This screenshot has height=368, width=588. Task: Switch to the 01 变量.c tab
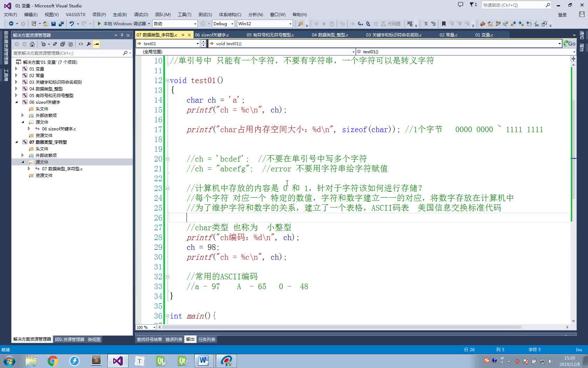pos(484,35)
